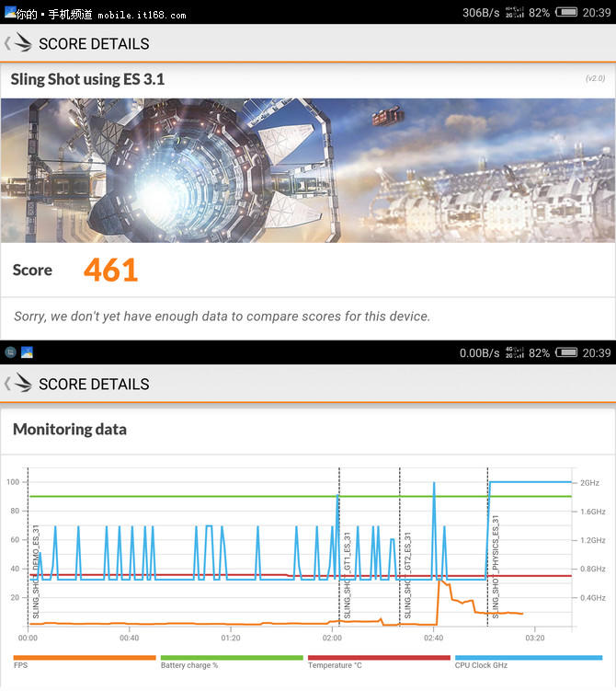
Task: Click signal strength icon in top status bar
Action: coord(515,12)
